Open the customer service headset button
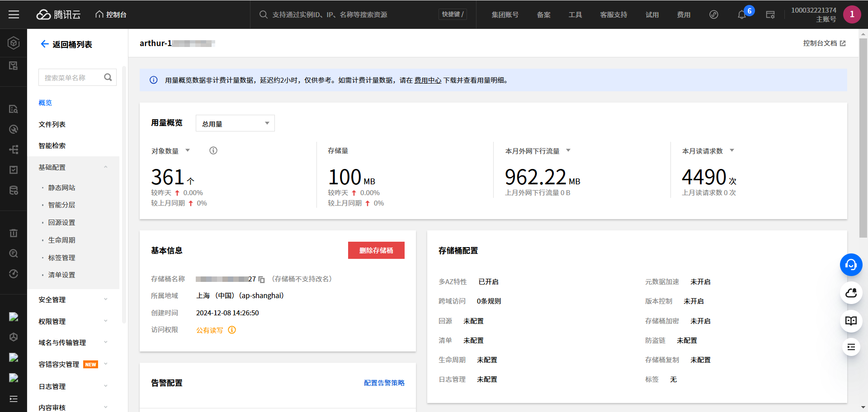The width and height of the screenshot is (868, 412). tap(851, 265)
